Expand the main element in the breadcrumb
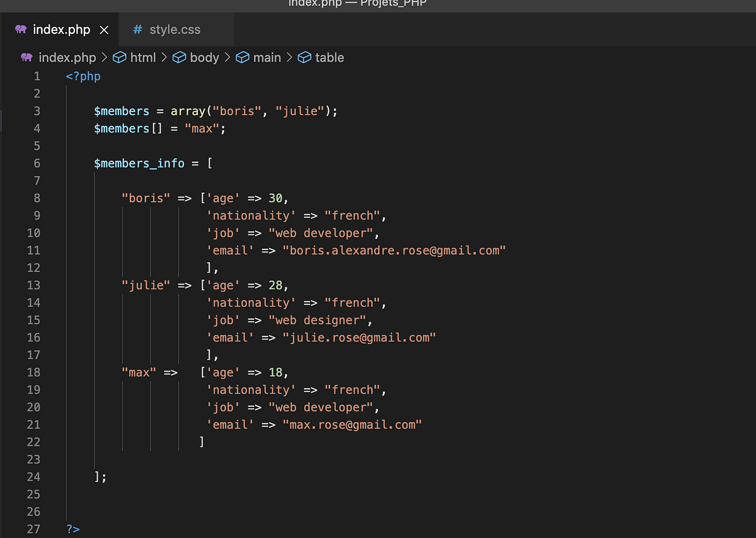 point(267,57)
